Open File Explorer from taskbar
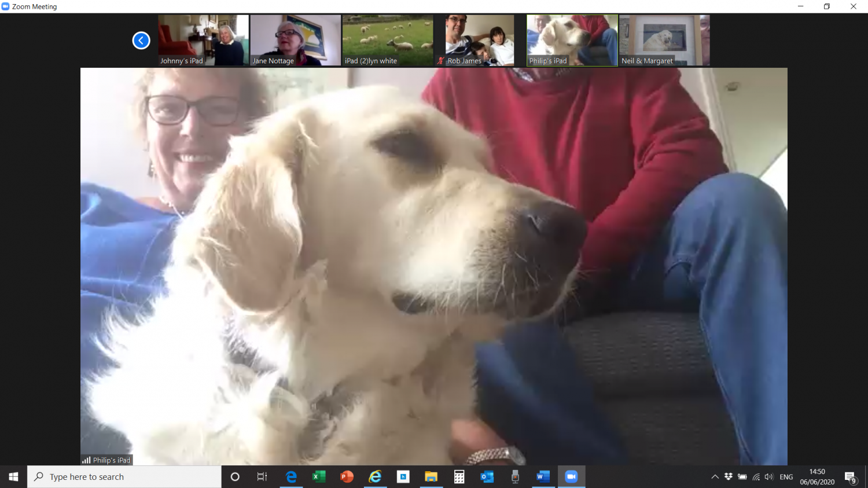 click(431, 476)
